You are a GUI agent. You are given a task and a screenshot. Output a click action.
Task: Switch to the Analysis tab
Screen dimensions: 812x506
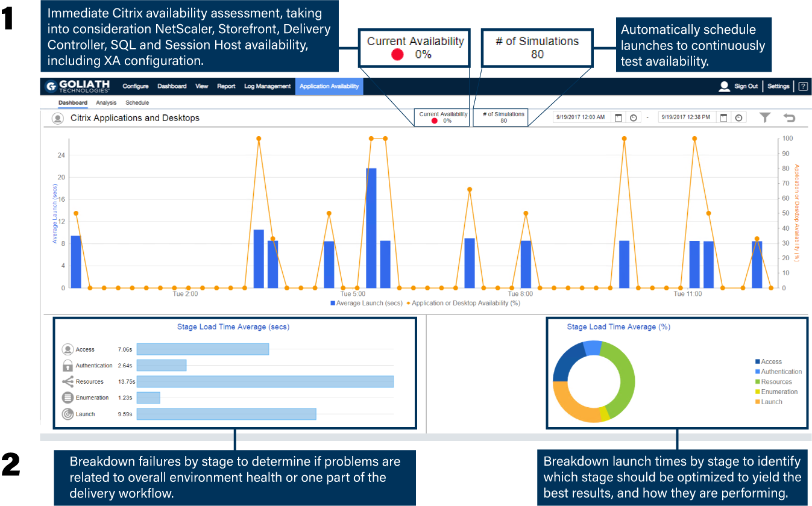106,102
